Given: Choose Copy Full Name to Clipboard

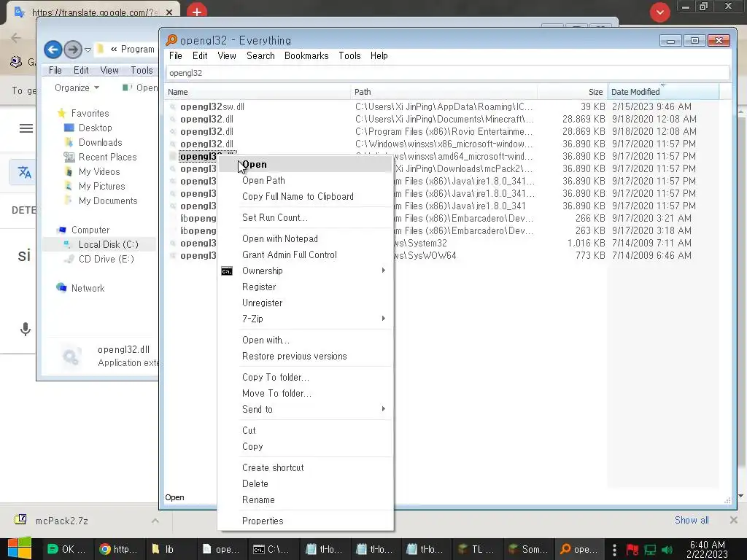Looking at the screenshot, I should click(305, 197).
